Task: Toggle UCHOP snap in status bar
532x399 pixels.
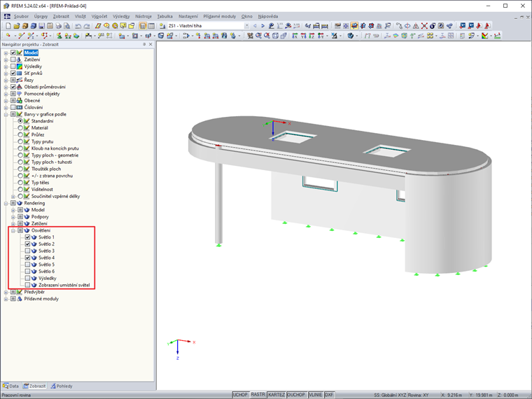Action: [240, 395]
